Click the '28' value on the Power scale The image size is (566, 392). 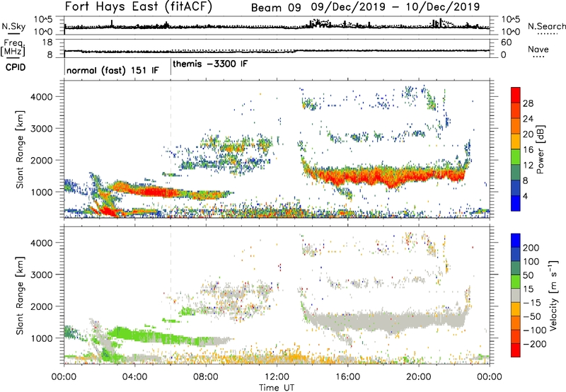(528, 103)
